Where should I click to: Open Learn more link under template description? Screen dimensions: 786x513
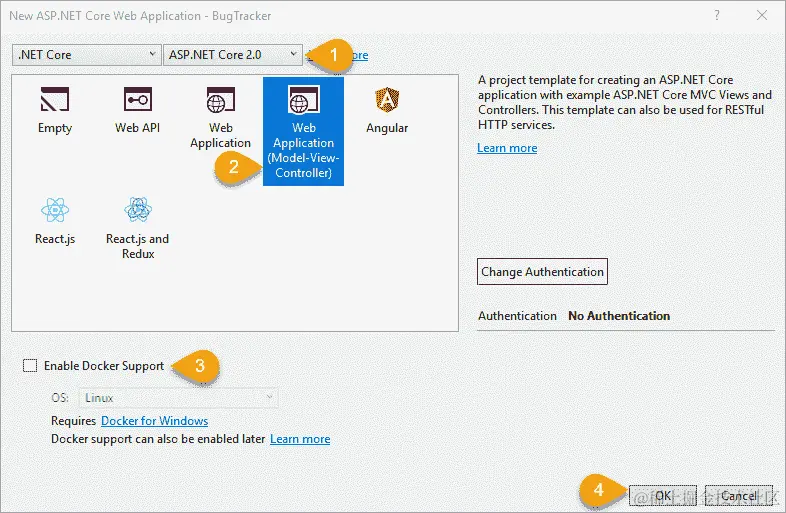507,148
